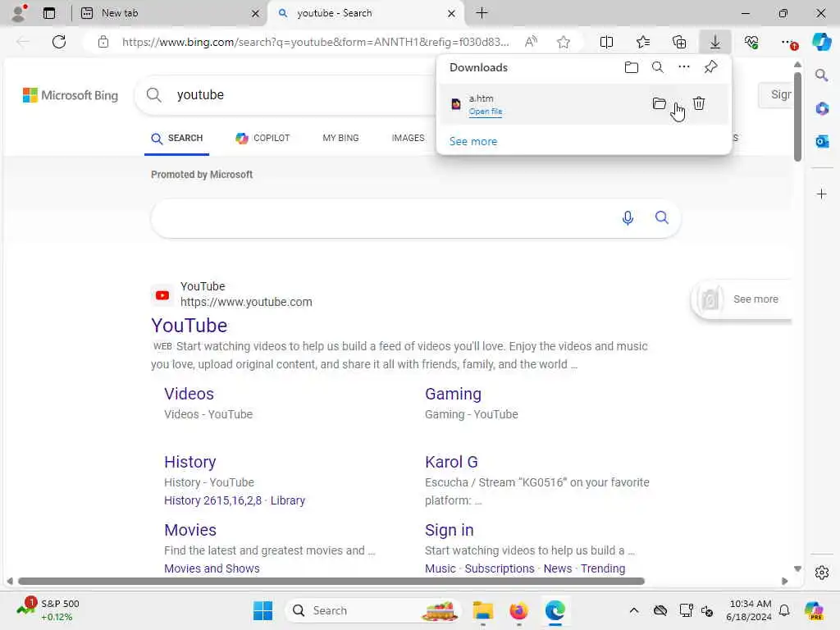Click the Open file link for a.htm
The height and width of the screenshot is (630, 840).
(486, 112)
